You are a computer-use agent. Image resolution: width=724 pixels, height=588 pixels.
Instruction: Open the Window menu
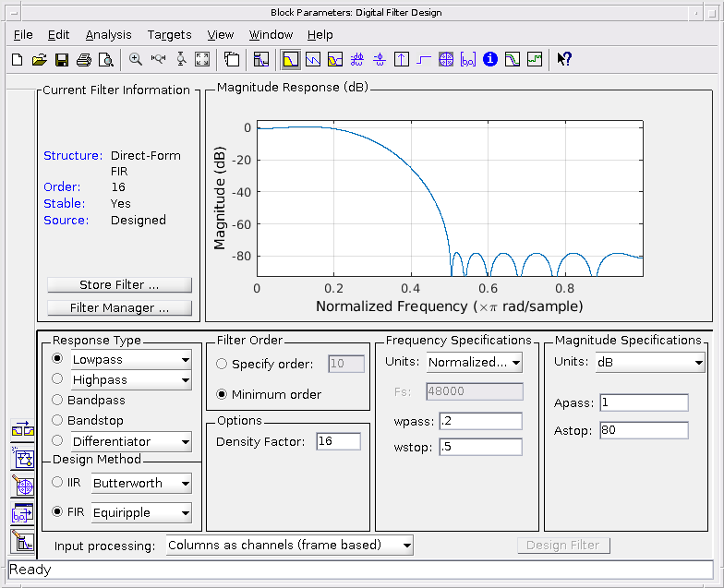pos(271,35)
